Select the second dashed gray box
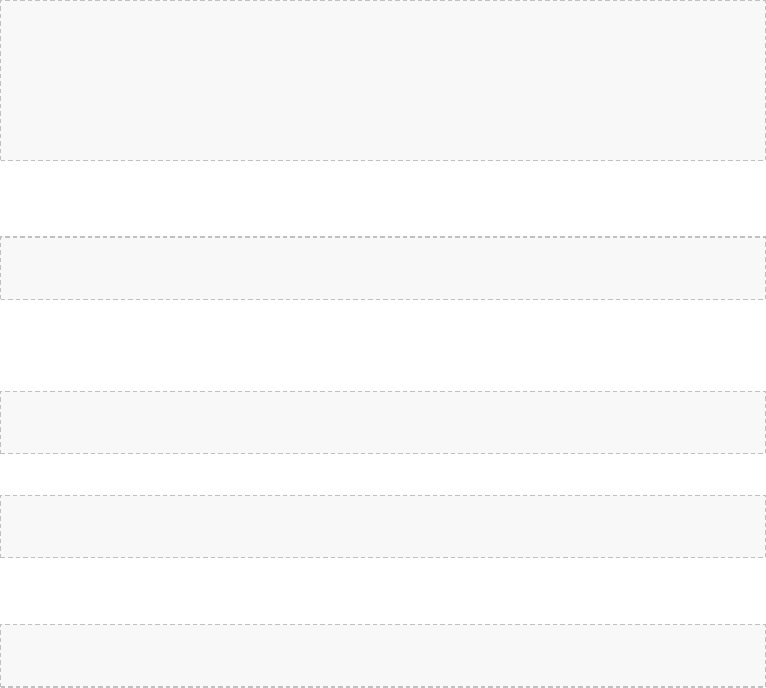 point(383,268)
